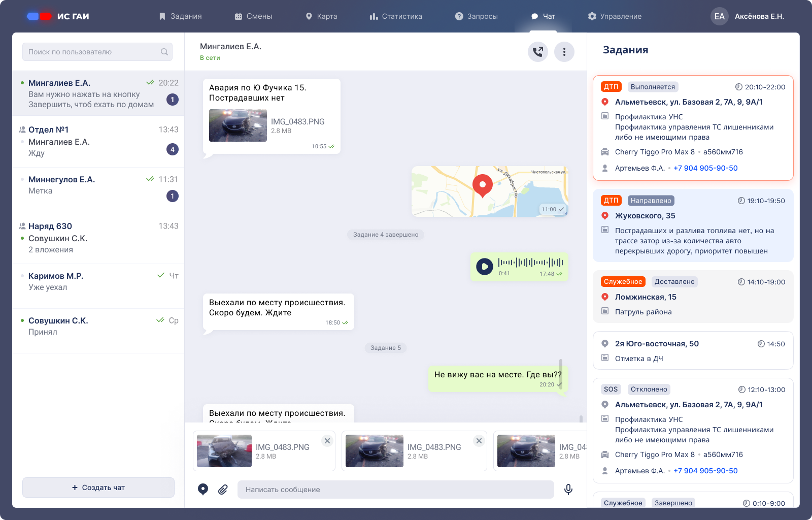
Task: Click the search magnifier icon in user search
Action: point(164,52)
